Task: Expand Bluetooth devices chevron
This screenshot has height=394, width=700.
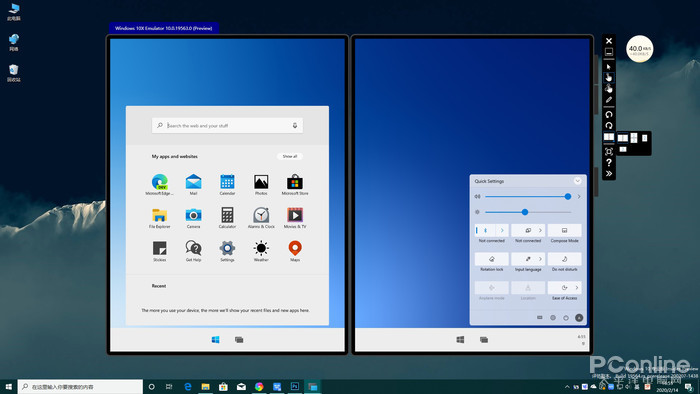Action: (502, 230)
